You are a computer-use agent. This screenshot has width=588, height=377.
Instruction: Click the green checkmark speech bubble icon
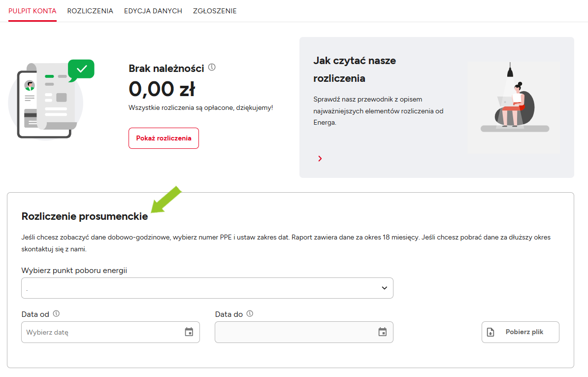81,69
